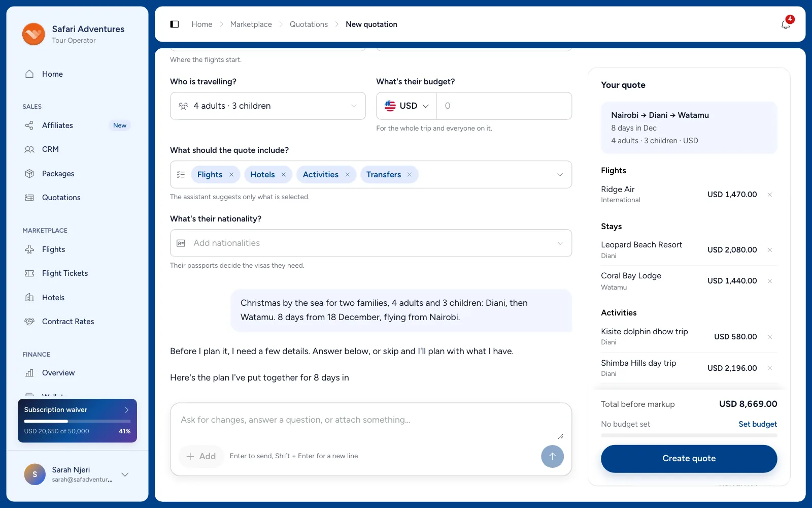Remove the Hotels tag
Screen dimensions: 812x508
(x=284, y=175)
